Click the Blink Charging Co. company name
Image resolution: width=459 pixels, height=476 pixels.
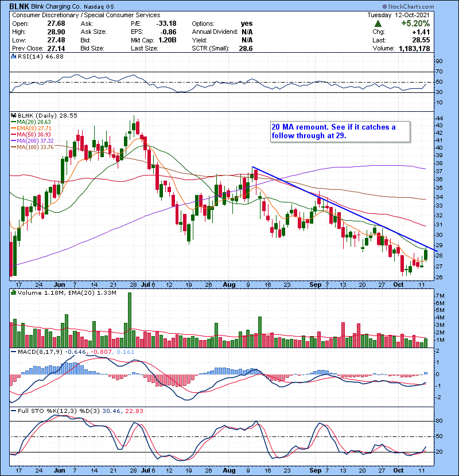coord(56,6)
